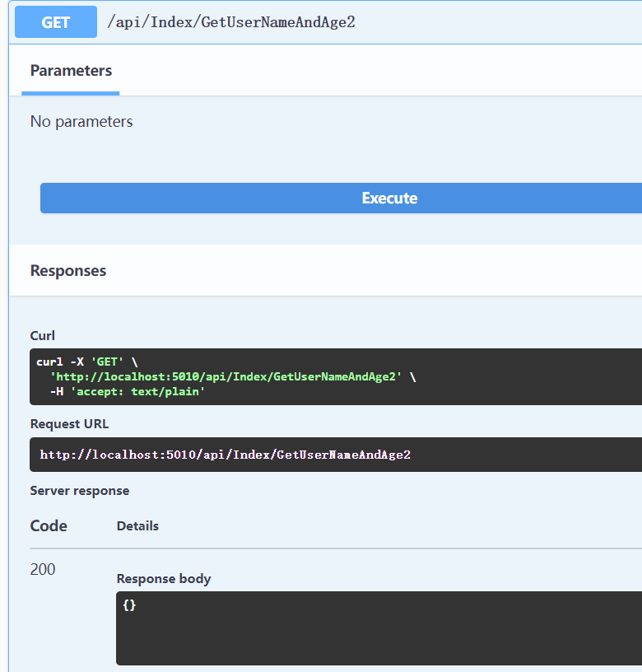Click the Server response heading

click(80, 491)
